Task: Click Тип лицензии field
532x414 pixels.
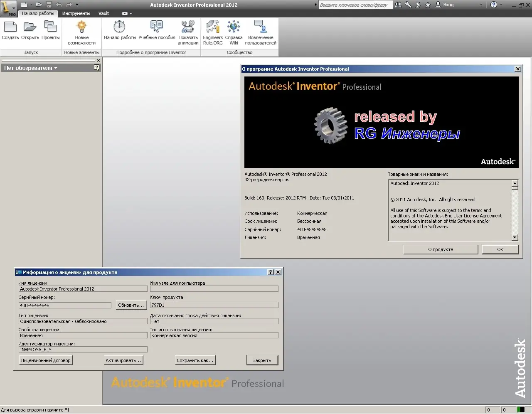Action: pos(83,321)
